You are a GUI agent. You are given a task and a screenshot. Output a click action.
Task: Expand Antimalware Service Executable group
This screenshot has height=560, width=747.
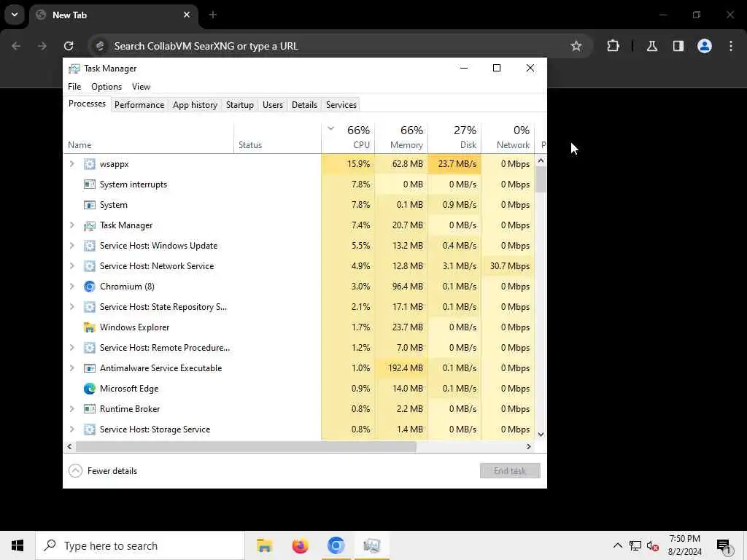click(x=72, y=368)
